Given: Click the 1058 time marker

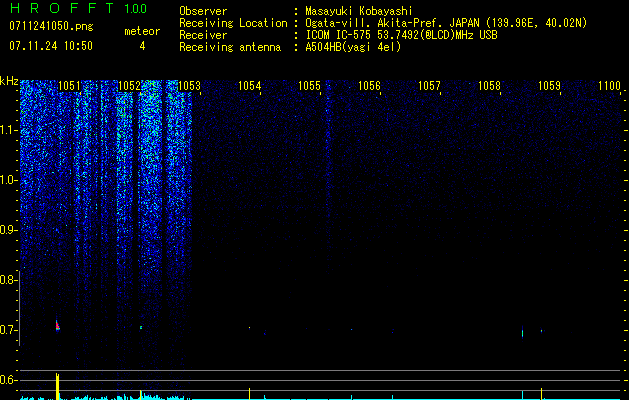Looking at the screenshot, I should 489,86.
